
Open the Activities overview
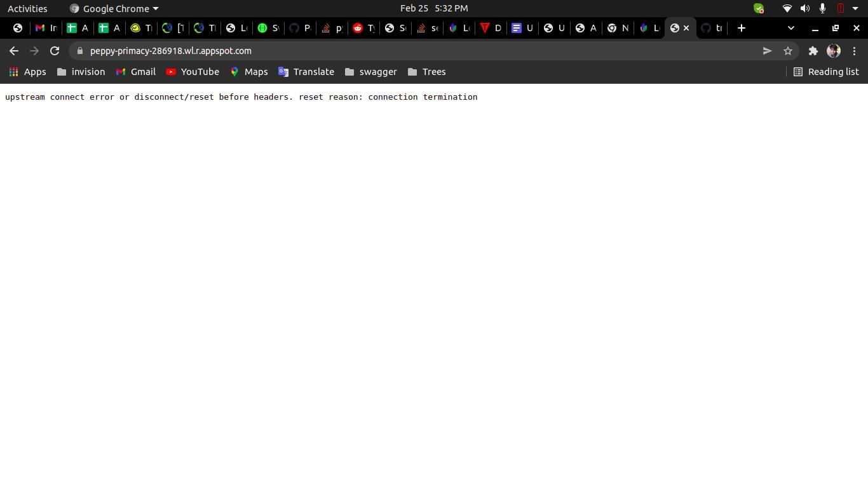27,8
